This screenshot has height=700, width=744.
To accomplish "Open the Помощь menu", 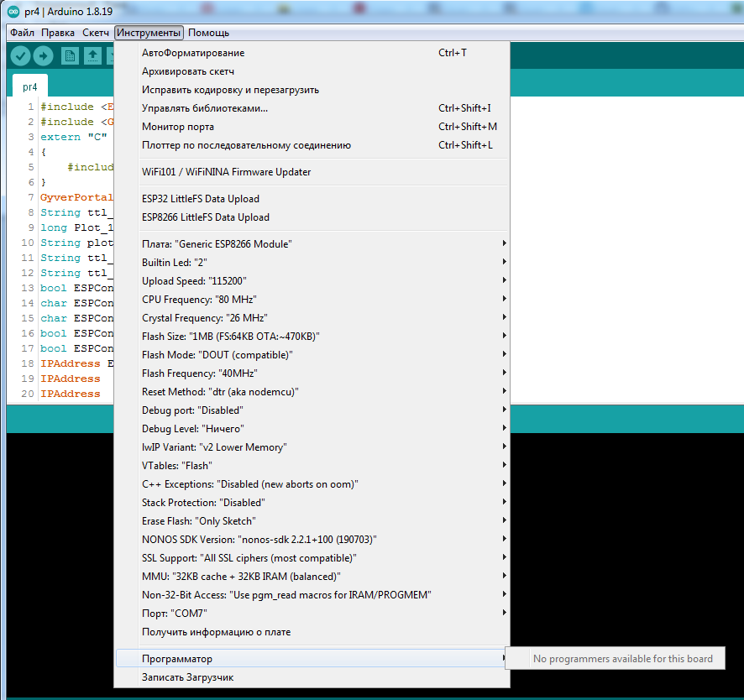I will [x=209, y=33].
